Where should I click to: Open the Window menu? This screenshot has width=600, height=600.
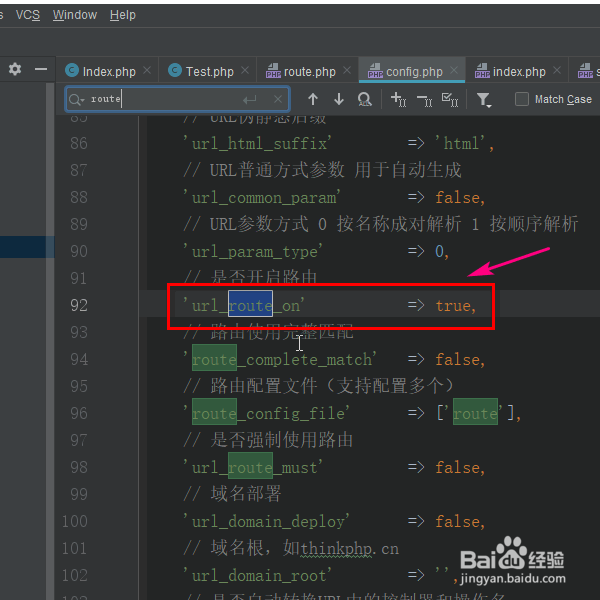click(75, 15)
